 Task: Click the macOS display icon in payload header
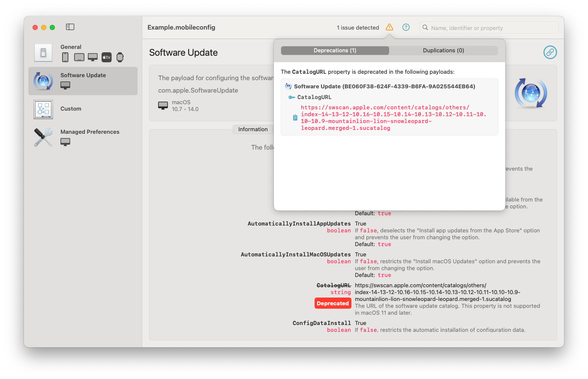[163, 105]
